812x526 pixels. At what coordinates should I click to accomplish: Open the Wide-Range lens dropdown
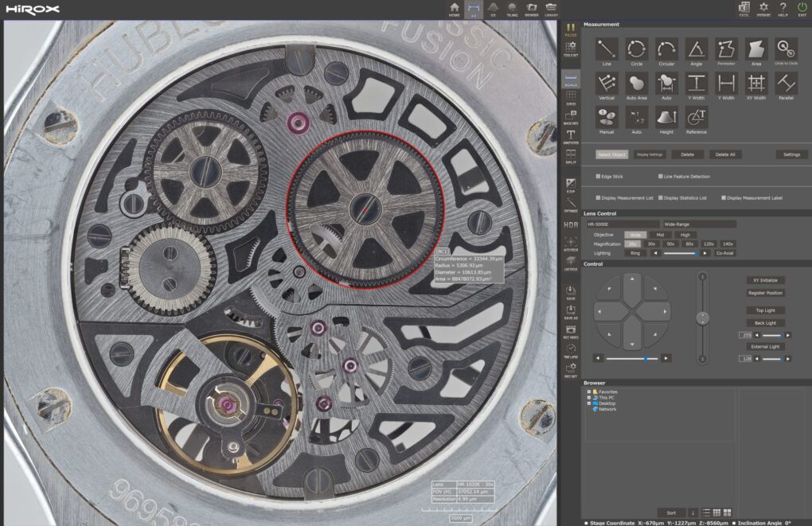pos(701,224)
